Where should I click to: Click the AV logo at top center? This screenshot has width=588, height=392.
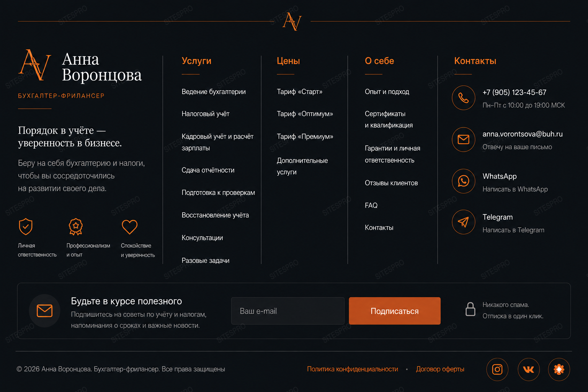pos(292,21)
